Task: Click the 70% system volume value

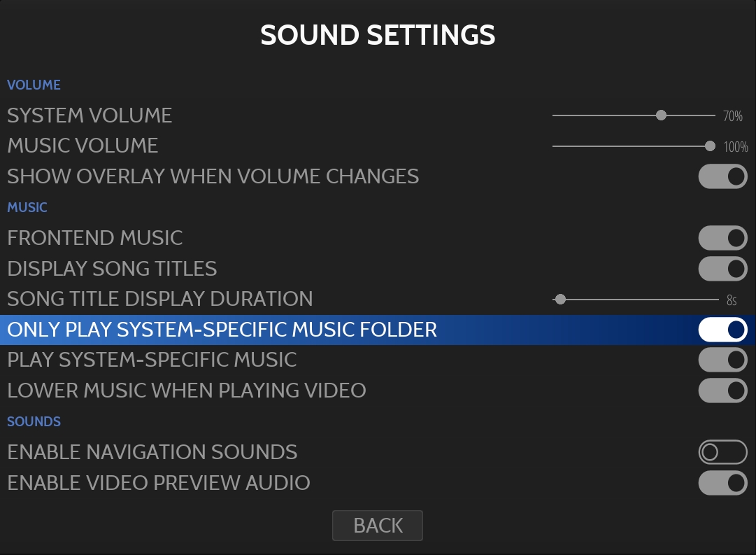Action: (733, 116)
